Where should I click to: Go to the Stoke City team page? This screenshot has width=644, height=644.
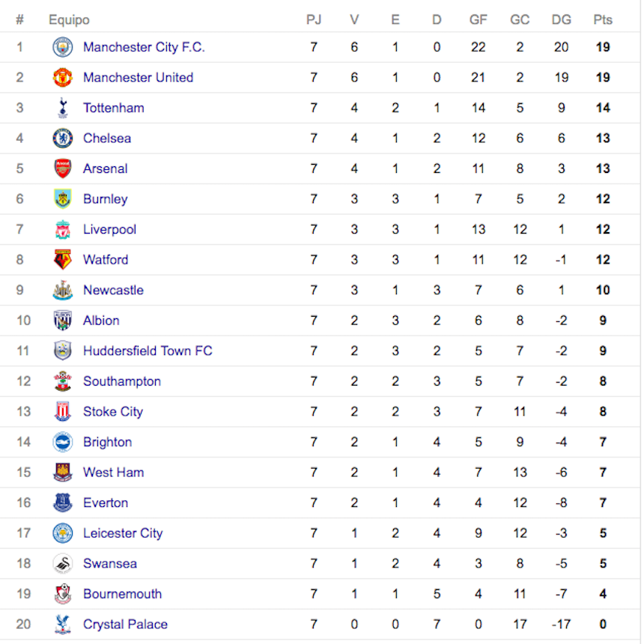(113, 412)
